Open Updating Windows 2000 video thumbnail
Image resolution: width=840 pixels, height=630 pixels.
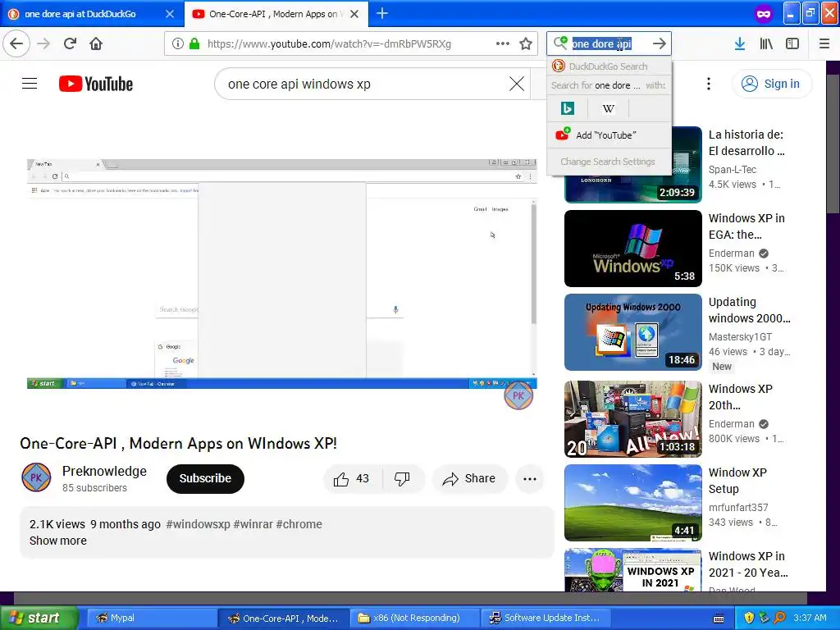[632, 332]
